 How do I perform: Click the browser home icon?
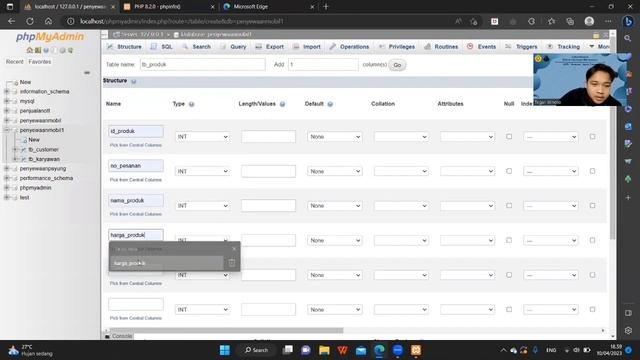click(48, 21)
